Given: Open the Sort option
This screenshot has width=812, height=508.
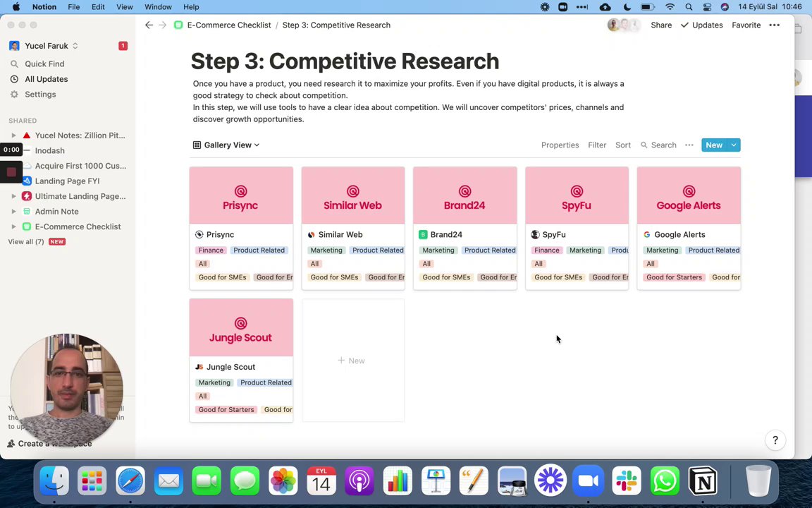Looking at the screenshot, I should coord(623,145).
